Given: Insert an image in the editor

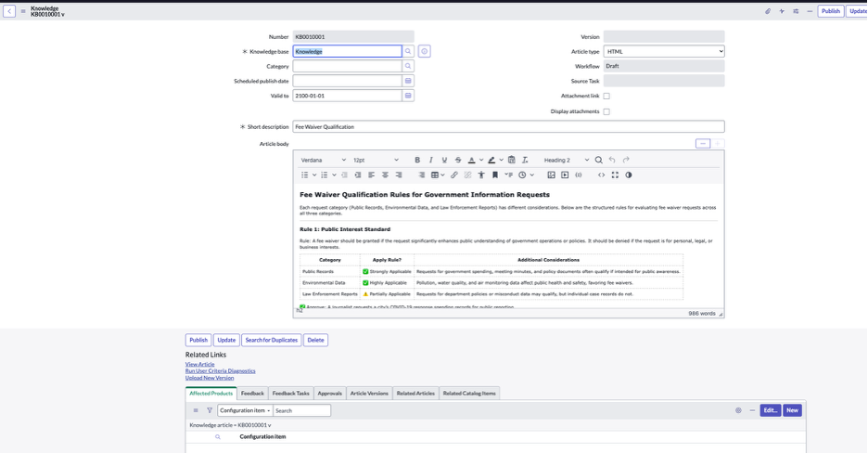Looking at the screenshot, I should point(551,175).
